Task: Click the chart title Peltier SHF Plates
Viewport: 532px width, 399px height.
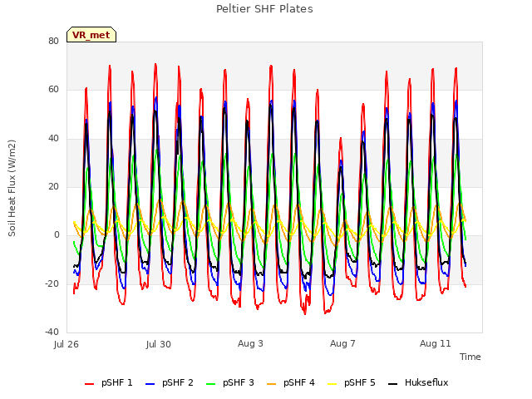Action: 264,9
